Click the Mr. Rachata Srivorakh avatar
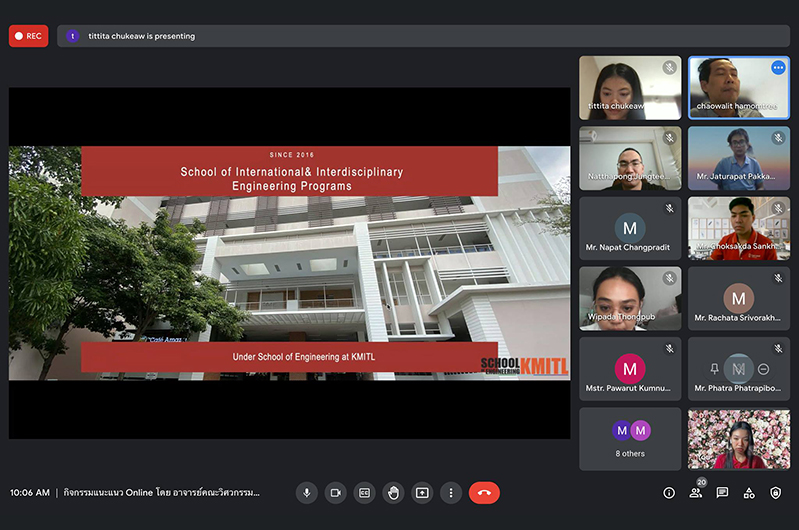The width and height of the screenshot is (799, 530). tap(739, 298)
